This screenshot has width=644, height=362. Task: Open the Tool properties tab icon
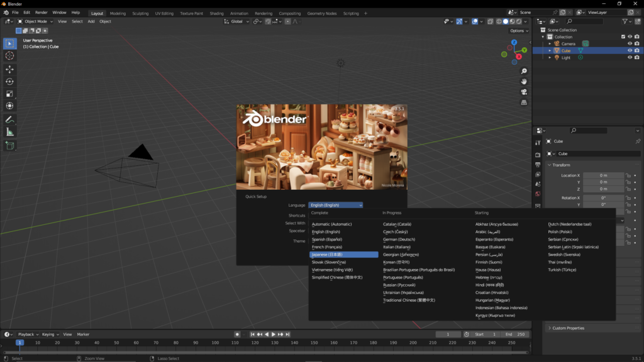(x=538, y=143)
